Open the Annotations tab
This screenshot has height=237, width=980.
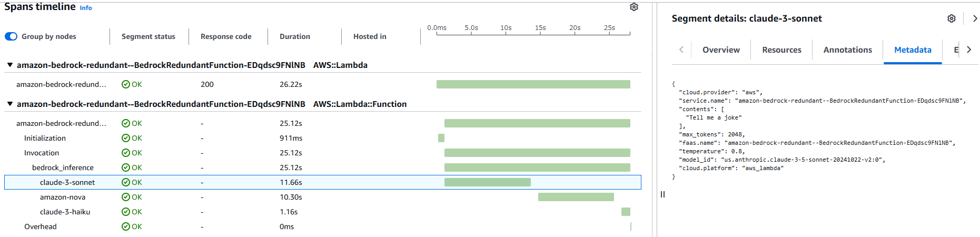847,50
